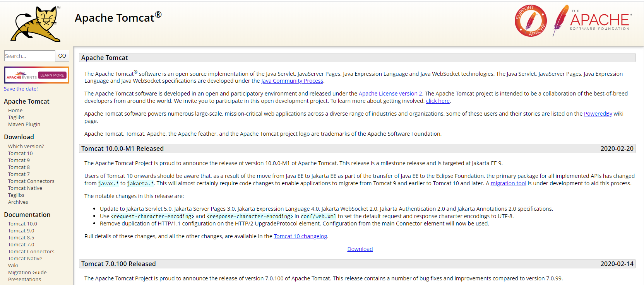The width and height of the screenshot is (644, 285).
Task: Open Tomcat 9.0 documentation
Action: click(21, 230)
